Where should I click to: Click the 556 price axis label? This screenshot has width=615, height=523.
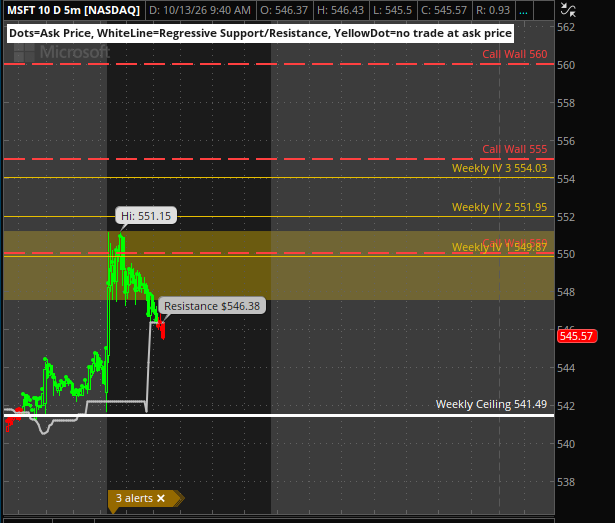coord(566,141)
